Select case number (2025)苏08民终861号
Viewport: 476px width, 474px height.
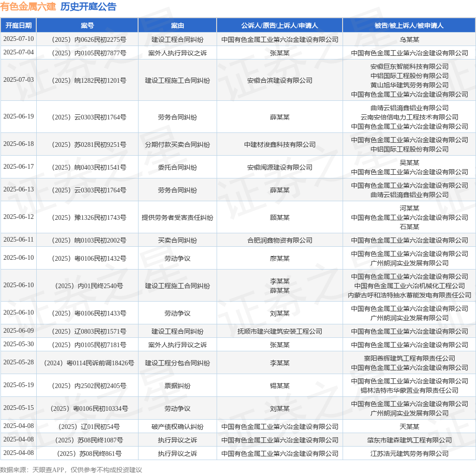click(x=89, y=454)
